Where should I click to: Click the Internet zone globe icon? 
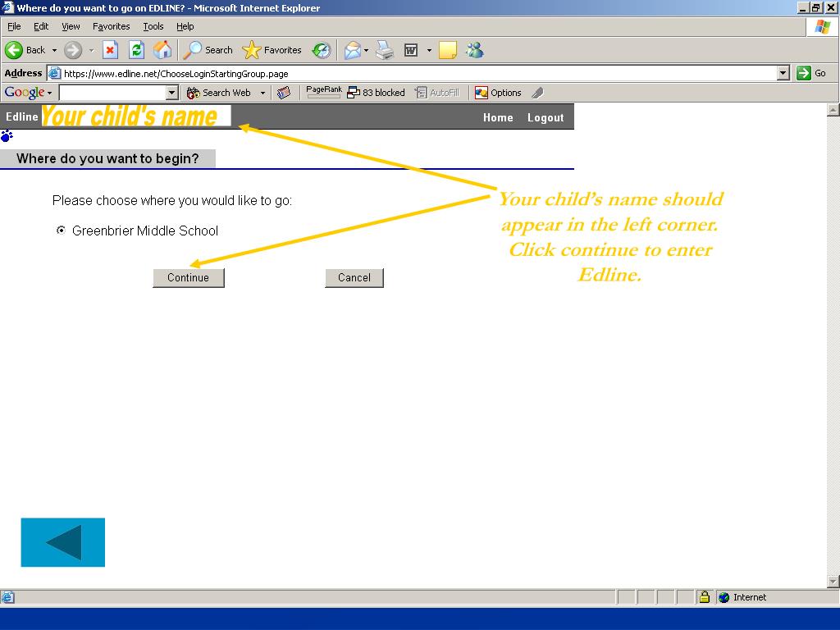click(724, 597)
